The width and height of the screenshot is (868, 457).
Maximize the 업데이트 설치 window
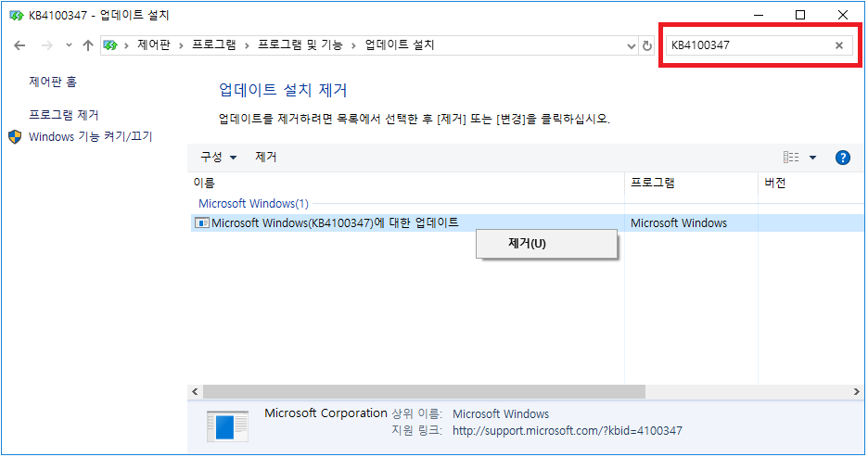[800, 15]
